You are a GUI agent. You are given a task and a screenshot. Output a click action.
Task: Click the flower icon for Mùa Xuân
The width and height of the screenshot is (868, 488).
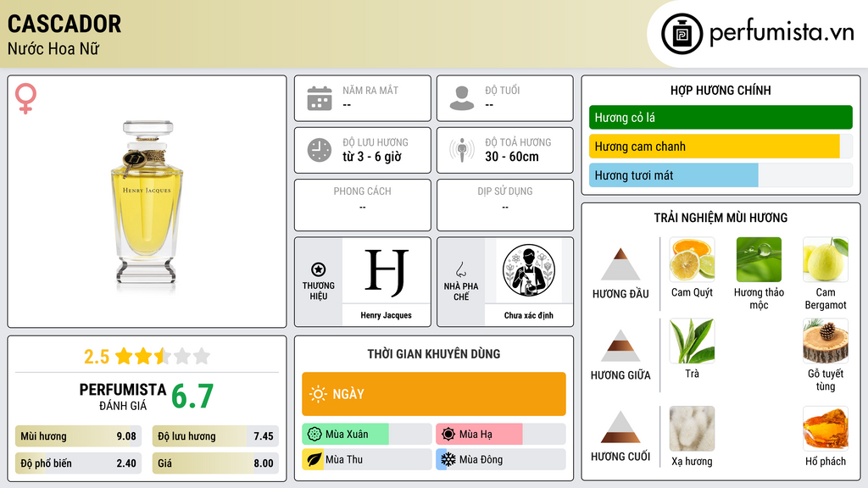tap(314, 435)
